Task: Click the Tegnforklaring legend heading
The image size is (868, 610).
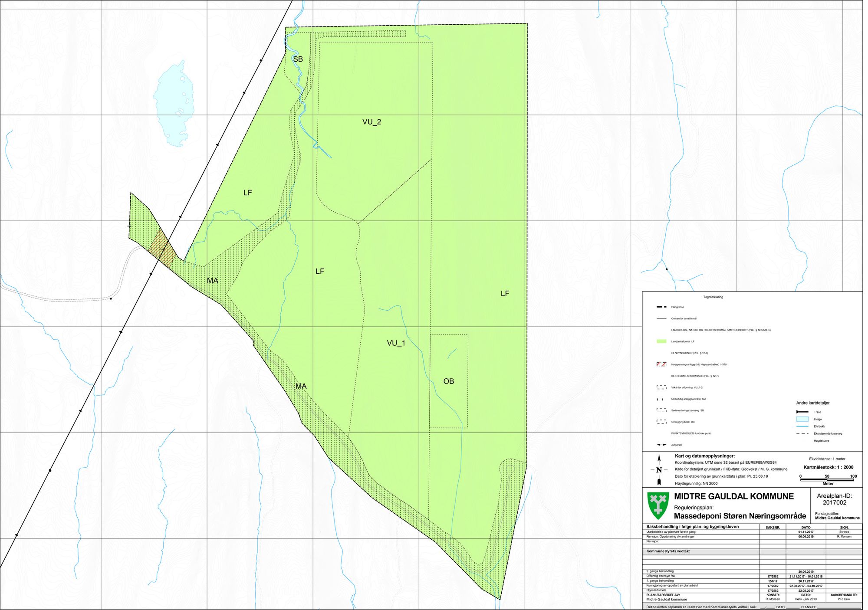Action: tap(713, 297)
